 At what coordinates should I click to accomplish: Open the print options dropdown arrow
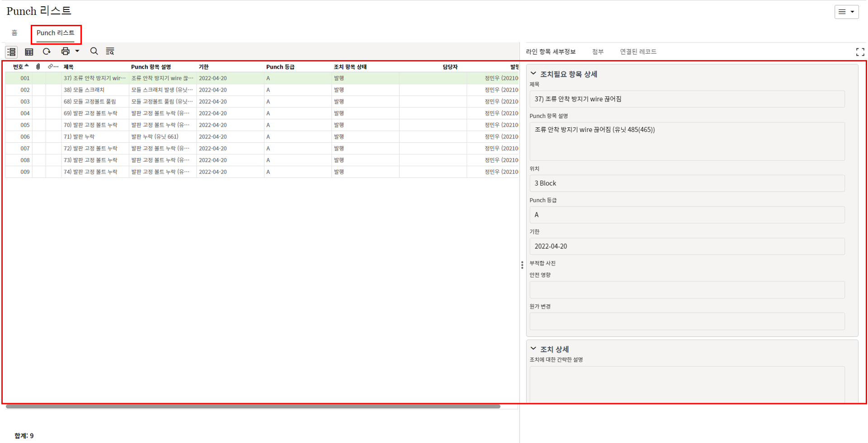click(77, 51)
